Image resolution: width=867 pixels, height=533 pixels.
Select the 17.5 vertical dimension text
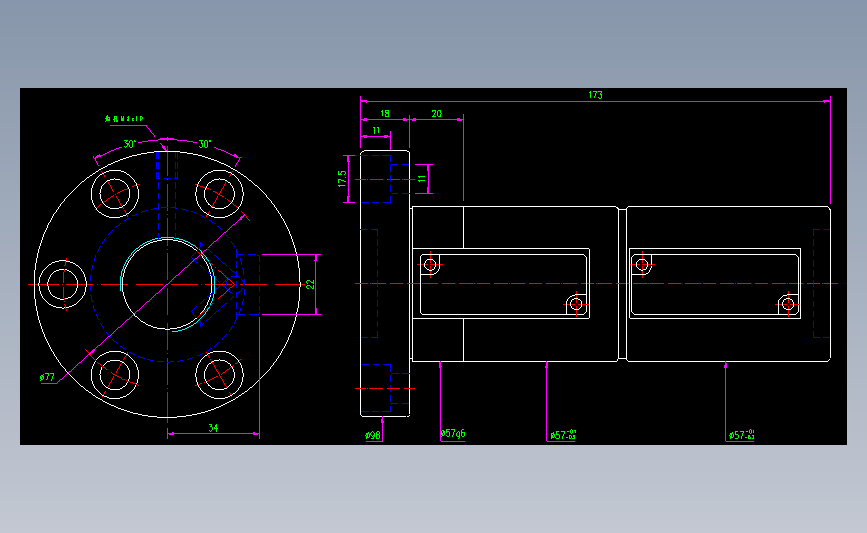click(x=342, y=179)
